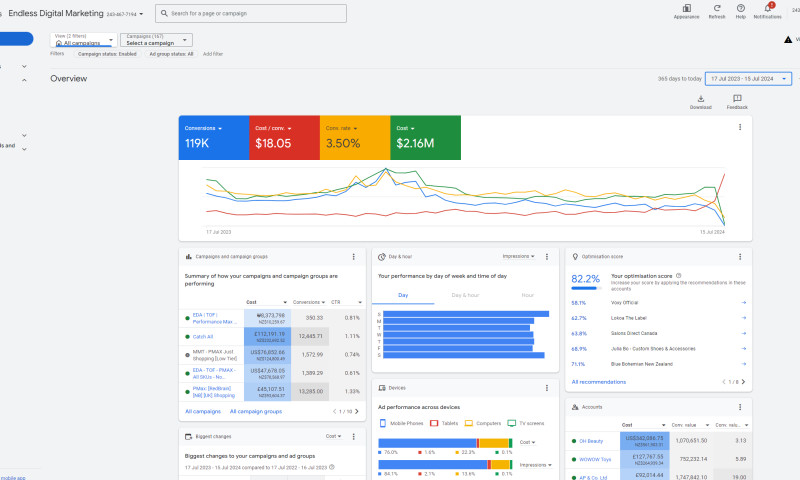Click the Refresh icon in header
The width and height of the screenshot is (800, 480).
[x=717, y=10]
